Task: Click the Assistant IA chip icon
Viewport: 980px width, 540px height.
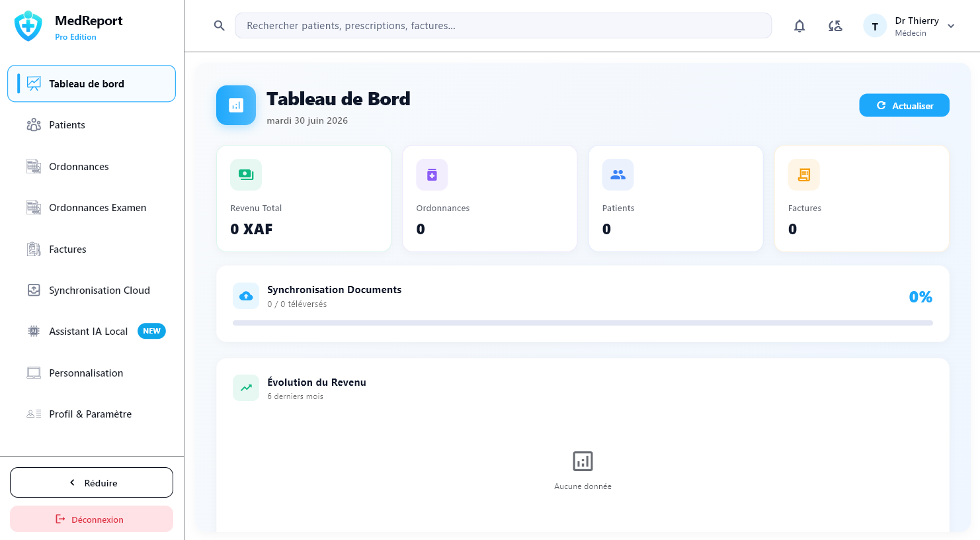Action: 34,332
